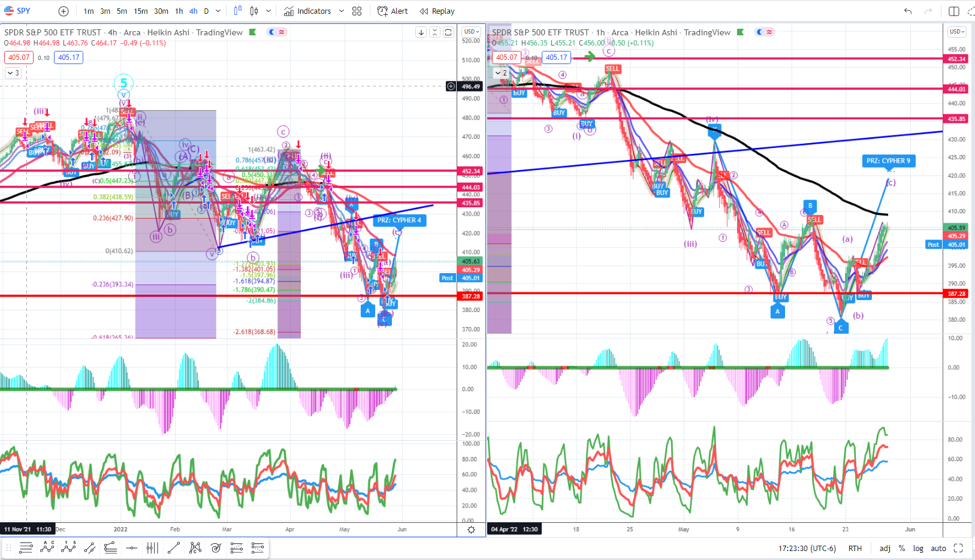Open indicator templates grid icon

[357, 11]
